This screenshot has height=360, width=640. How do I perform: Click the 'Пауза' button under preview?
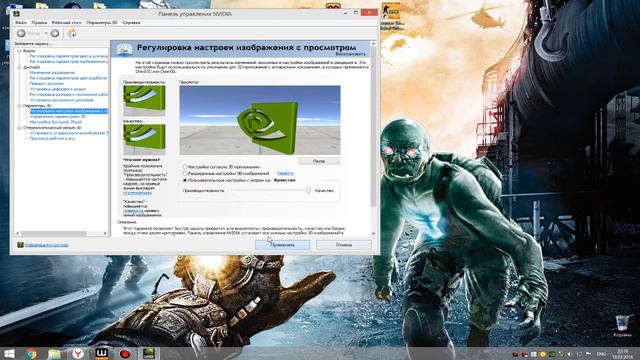click(x=319, y=161)
